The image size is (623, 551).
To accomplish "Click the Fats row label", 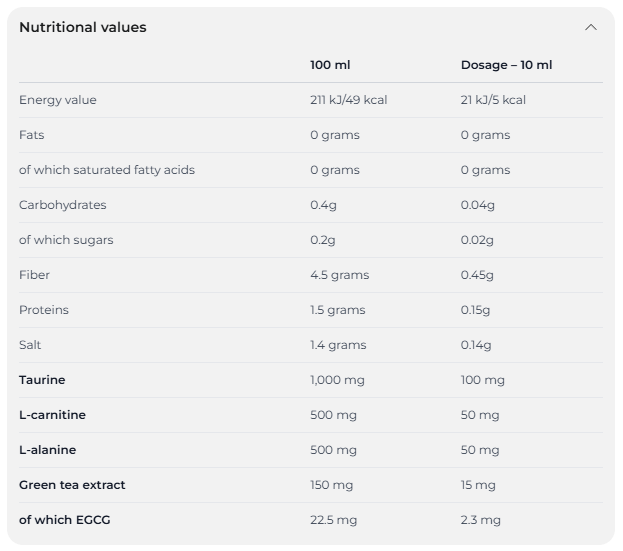I will point(32,135).
